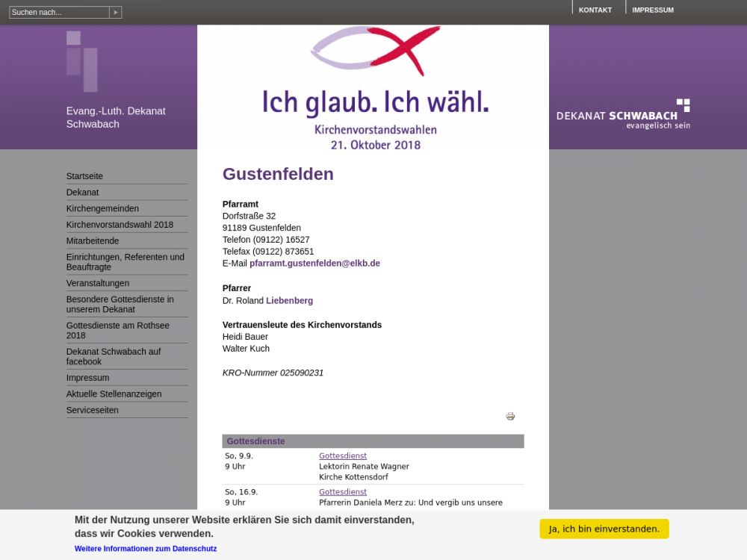
Task: Open the KONTAKT page
Action: pyautogui.click(x=595, y=10)
